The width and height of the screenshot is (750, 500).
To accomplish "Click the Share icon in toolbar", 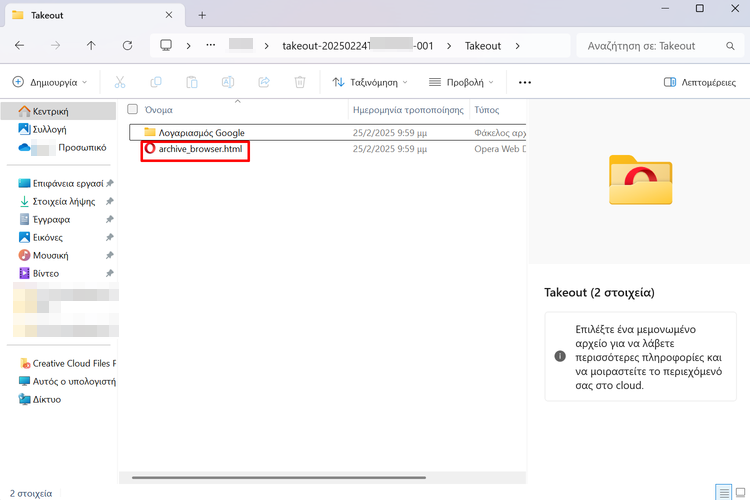I will point(264,82).
